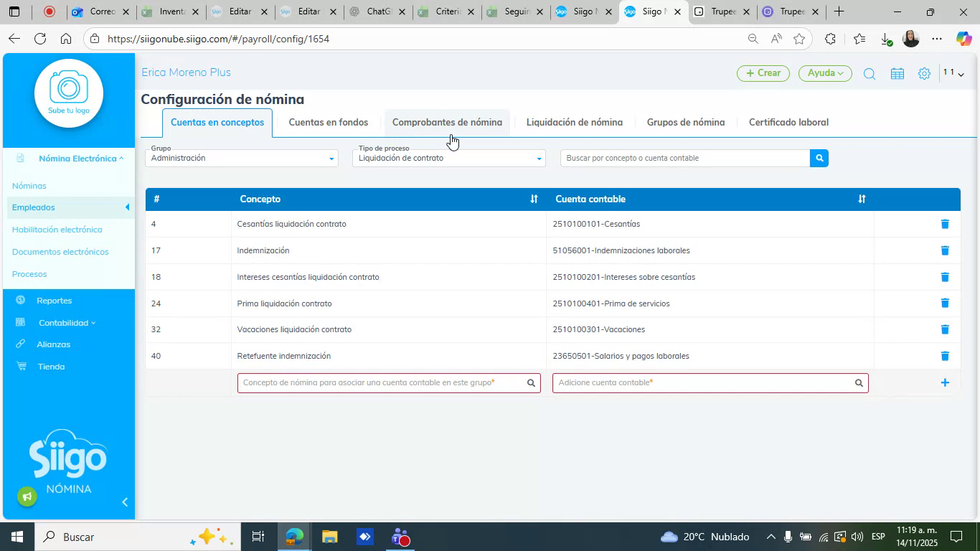Image resolution: width=980 pixels, height=551 pixels.
Task: Focus the Buscar por concepto search field
Action: coord(685,158)
